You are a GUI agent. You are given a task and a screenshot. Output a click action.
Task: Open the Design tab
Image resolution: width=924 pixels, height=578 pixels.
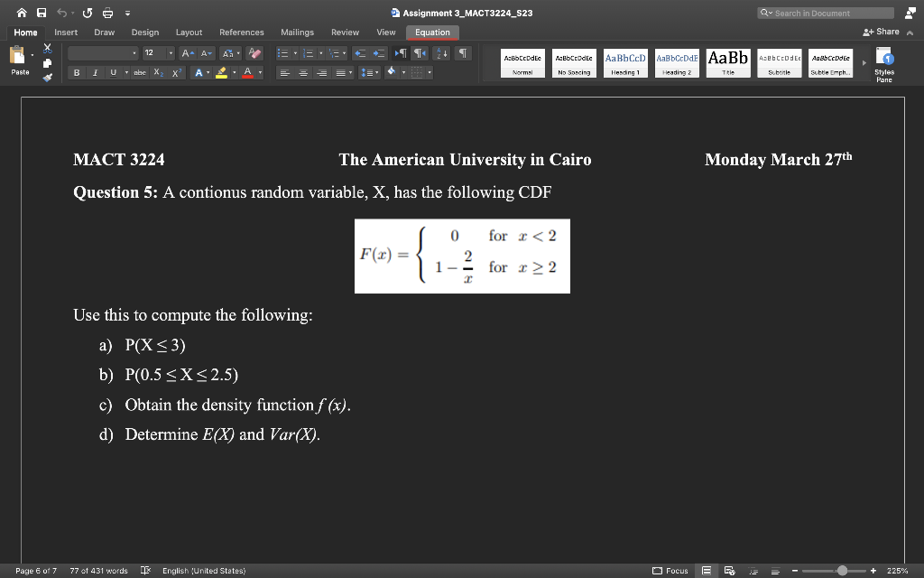click(x=145, y=33)
